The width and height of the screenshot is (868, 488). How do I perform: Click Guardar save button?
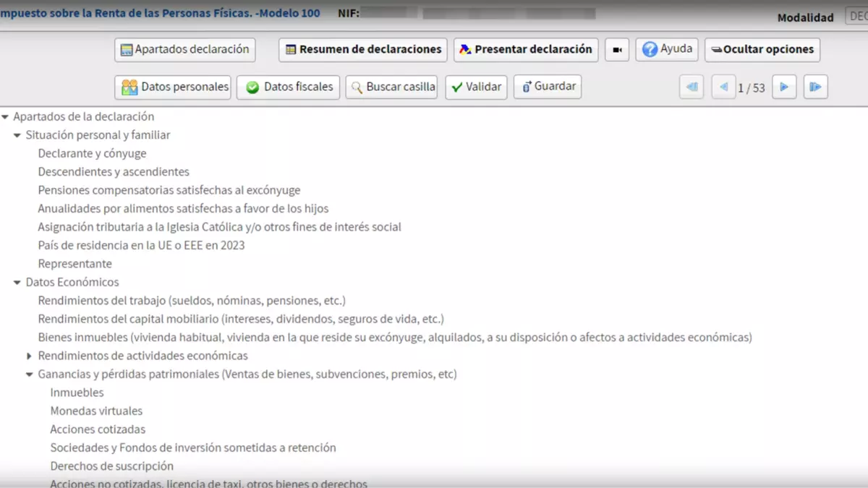548,87
